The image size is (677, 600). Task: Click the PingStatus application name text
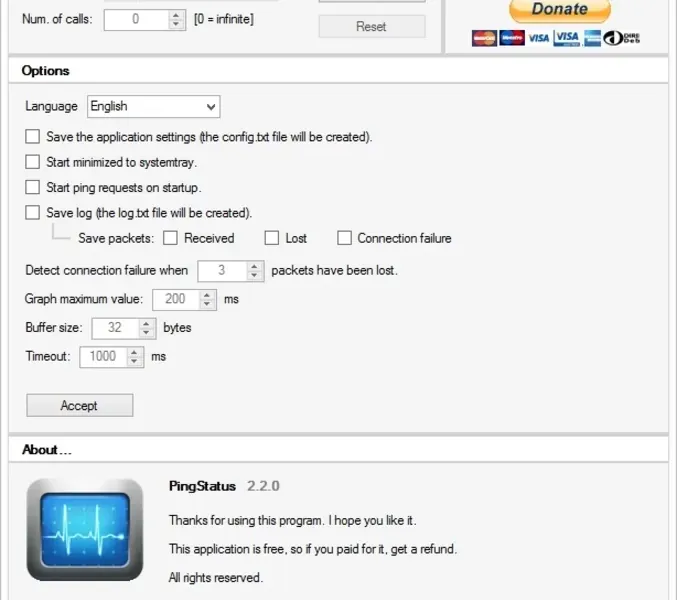202,486
